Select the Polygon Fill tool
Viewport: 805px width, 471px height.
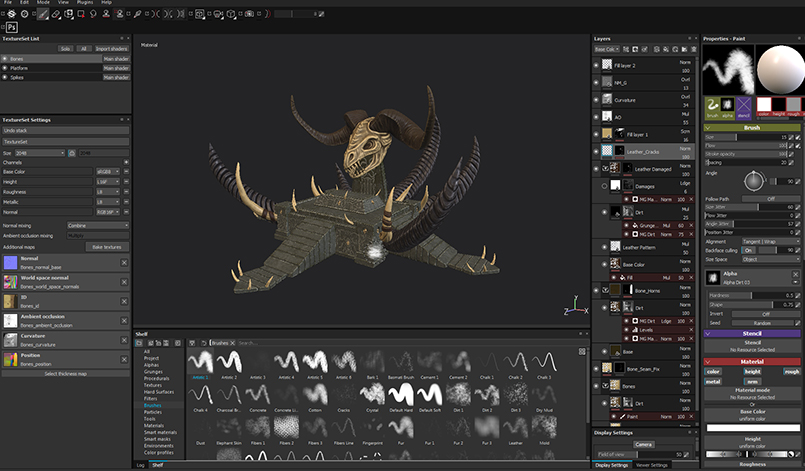click(81, 14)
